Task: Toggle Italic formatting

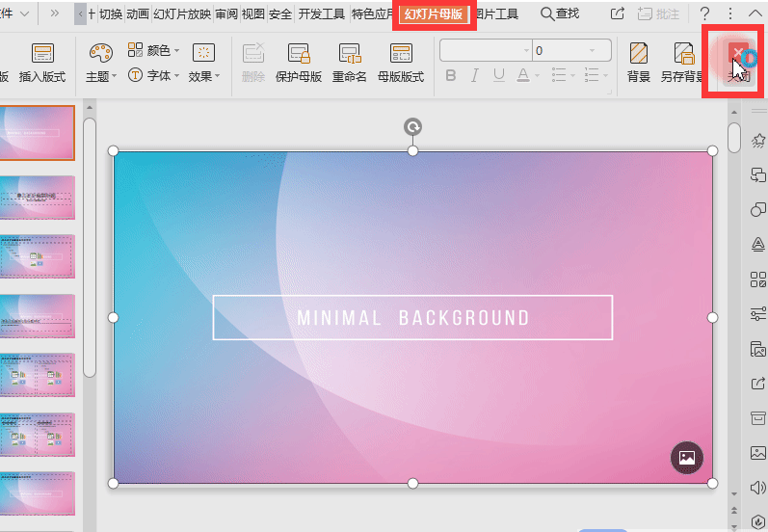Action: tap(475, 75)
